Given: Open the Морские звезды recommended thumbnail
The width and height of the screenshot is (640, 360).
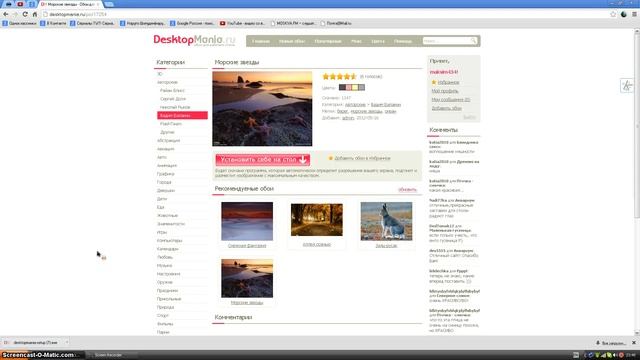Looking at the screenshot, I should 247,278.
